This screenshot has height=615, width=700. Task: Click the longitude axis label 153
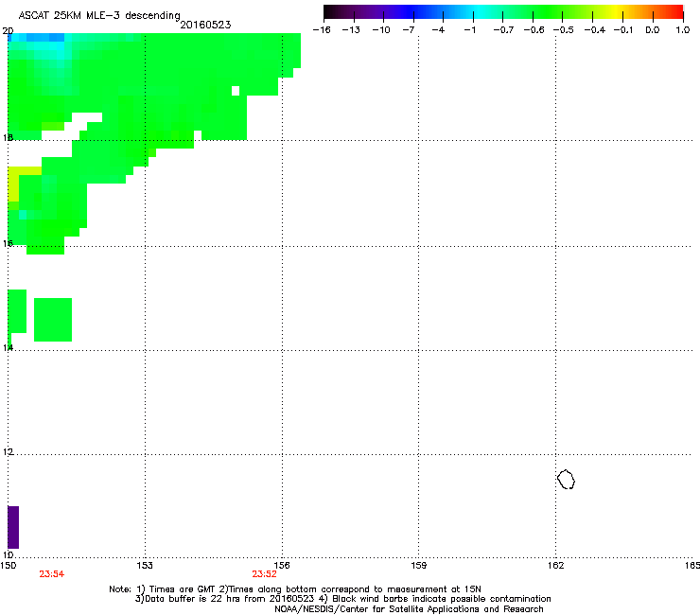tap(145, 566)
